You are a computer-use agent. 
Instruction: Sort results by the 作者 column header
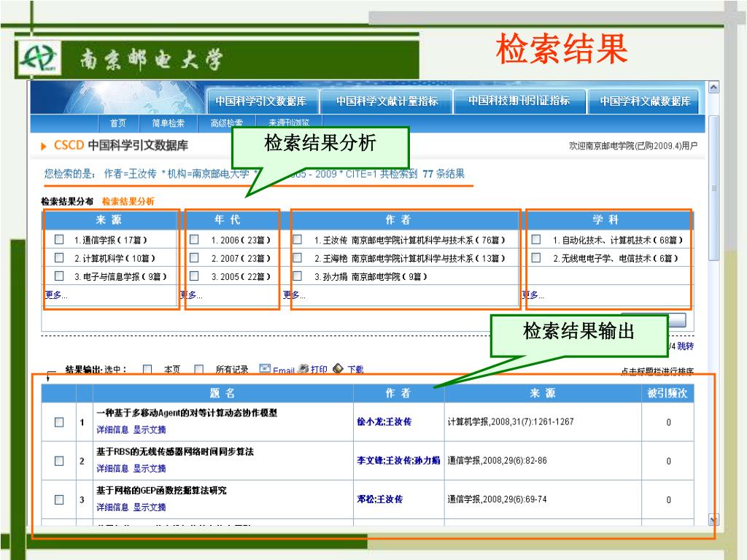(x=398, y=393)
